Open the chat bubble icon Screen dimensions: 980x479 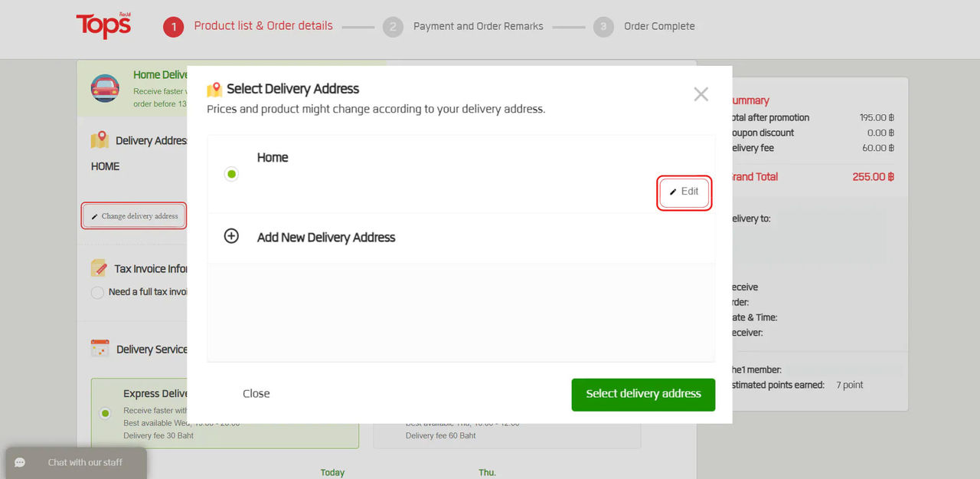(x=21, y=462)
